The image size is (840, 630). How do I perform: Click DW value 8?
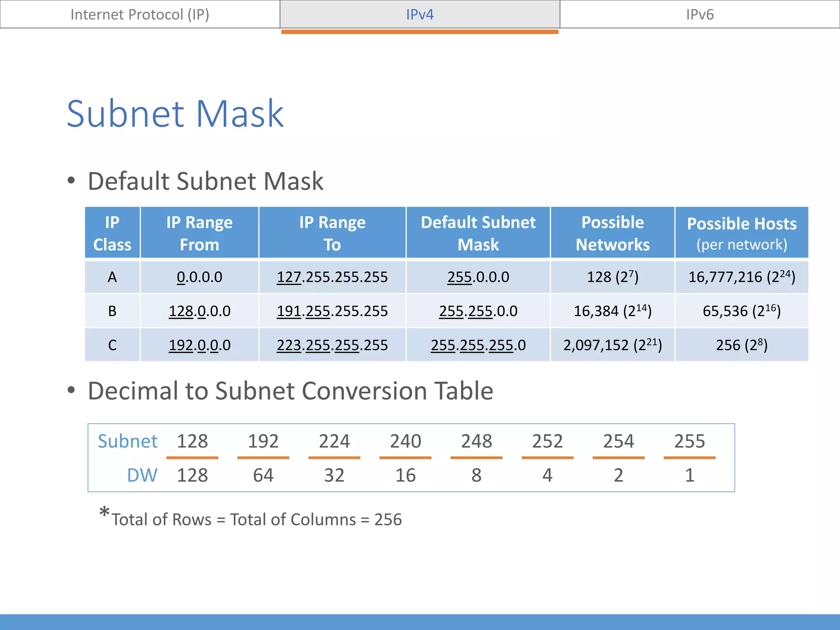tap(477, 475)
